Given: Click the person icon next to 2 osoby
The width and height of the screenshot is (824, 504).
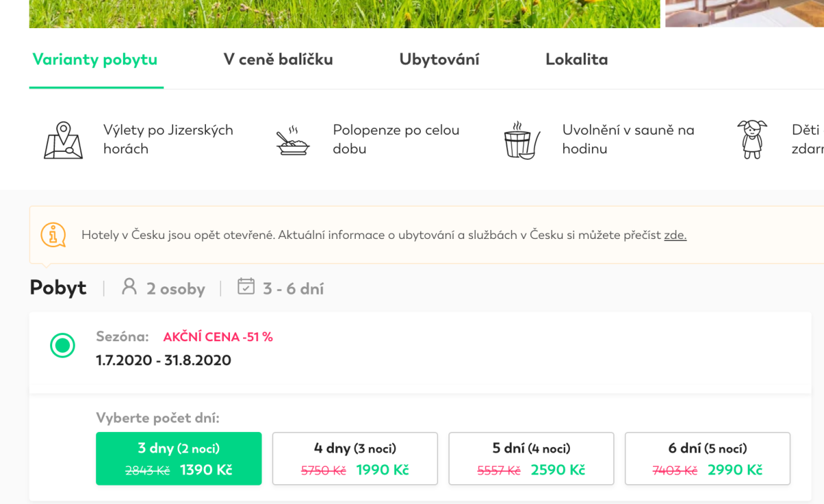Looking at the screenshot, I should (129, 287).
